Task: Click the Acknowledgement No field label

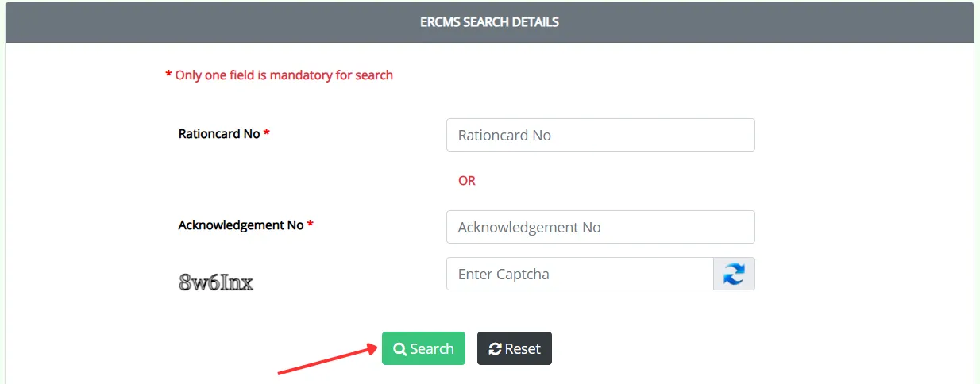Action: (241, 225)
